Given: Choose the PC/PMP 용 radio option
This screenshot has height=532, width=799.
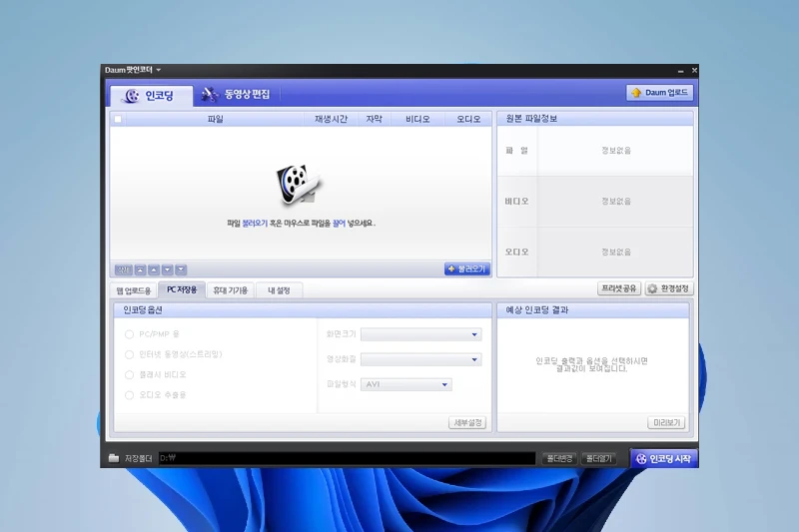Looking at the screenshot, I should coord(130,334).
